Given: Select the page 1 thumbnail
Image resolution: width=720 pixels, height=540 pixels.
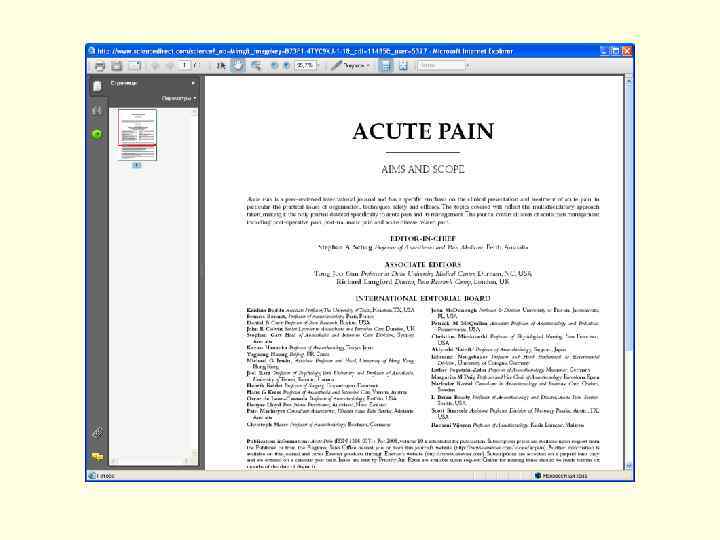Looking at the screenshot, I should 137,135.
